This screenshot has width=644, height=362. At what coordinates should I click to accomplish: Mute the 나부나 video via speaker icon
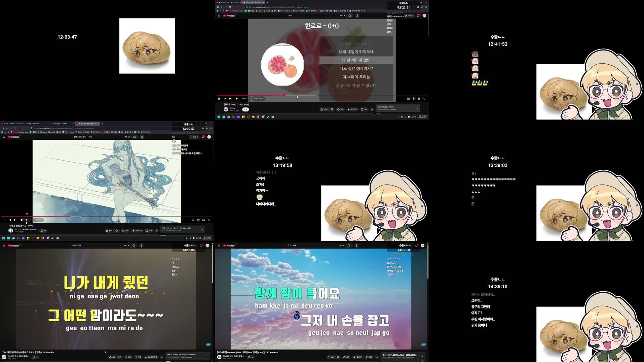tap(21, 220)
